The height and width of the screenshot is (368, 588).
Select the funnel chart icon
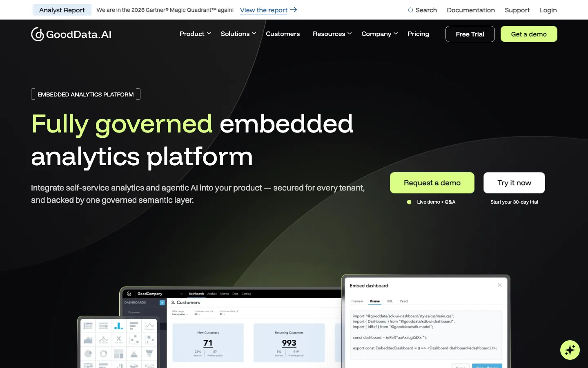pyautogui.click(x=149, y=354)
